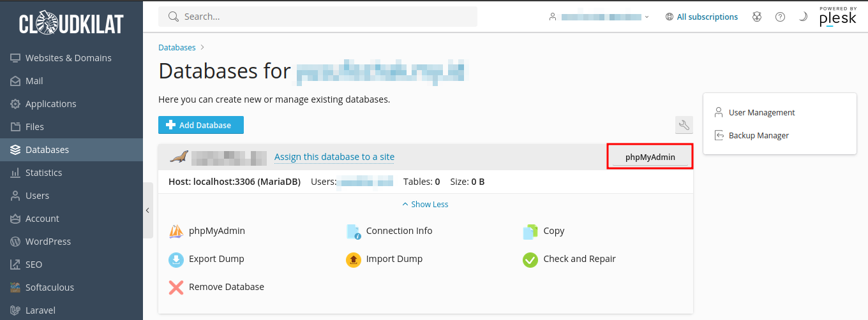Toggle dark mode moon icon
This screenshot has height=320, width=868.
point(803,17)
